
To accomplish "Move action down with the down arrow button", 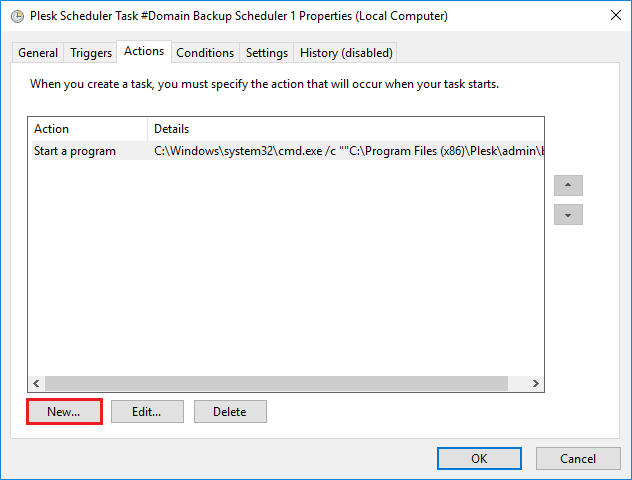I will pos(568,215).
